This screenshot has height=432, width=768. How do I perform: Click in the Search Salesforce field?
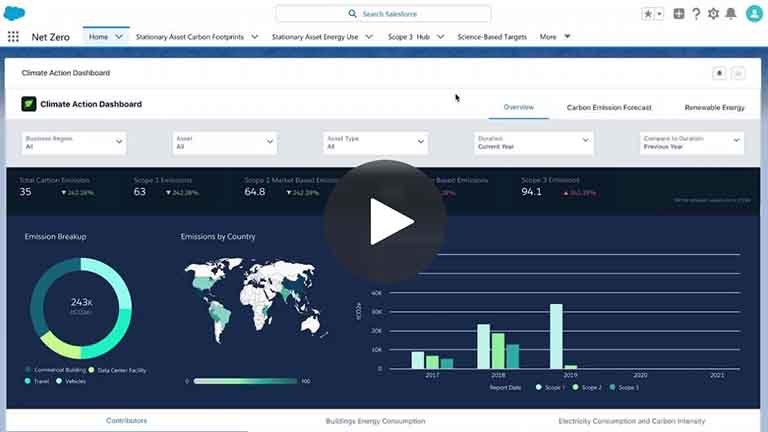383,14
